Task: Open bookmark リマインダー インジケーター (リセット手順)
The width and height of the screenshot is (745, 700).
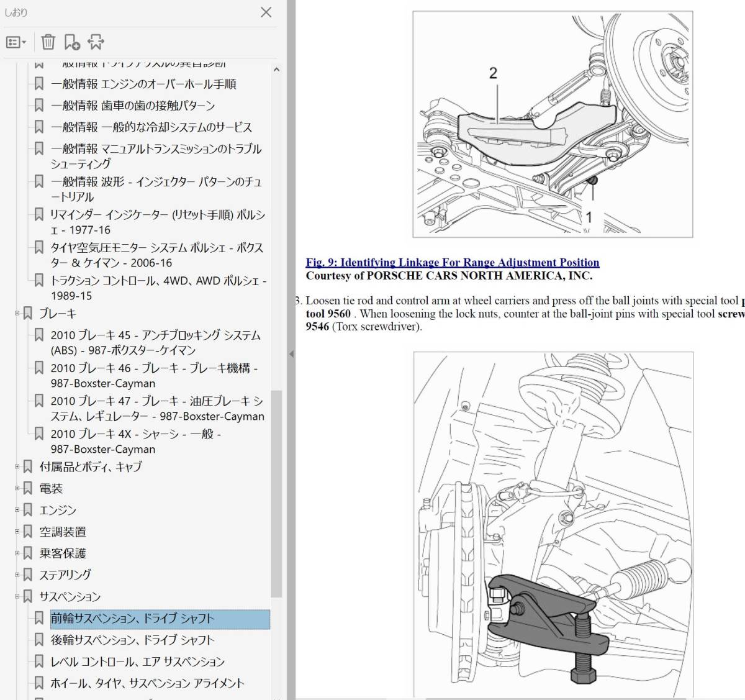Action: click(158, 222)
